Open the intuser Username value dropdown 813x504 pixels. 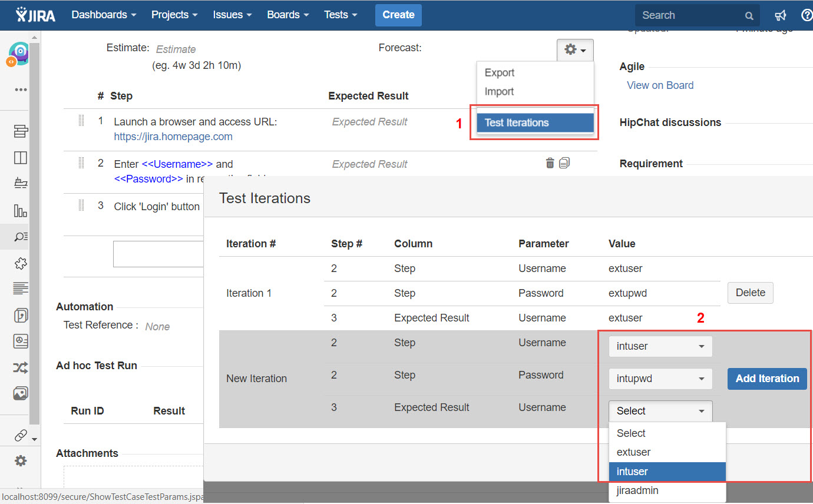[x=660, y=346]
